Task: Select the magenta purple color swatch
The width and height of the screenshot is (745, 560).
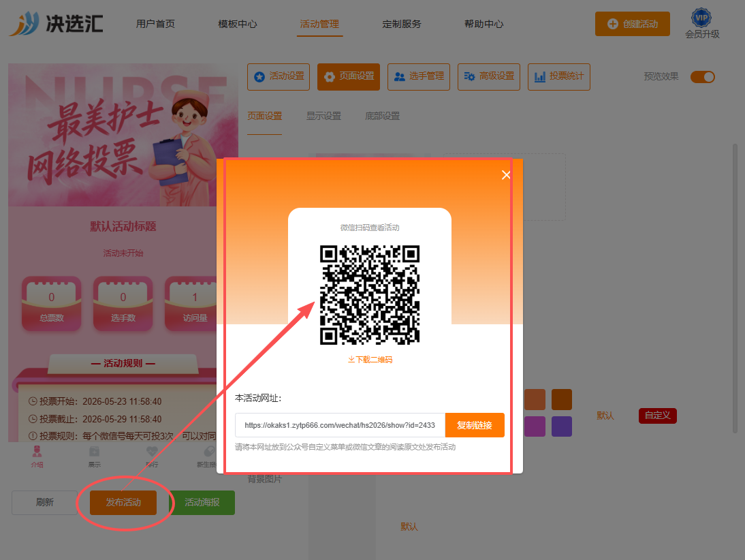Action: [535, 426]
